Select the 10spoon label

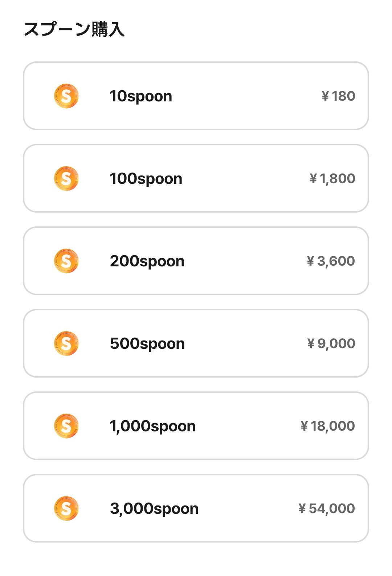point(141,96)
